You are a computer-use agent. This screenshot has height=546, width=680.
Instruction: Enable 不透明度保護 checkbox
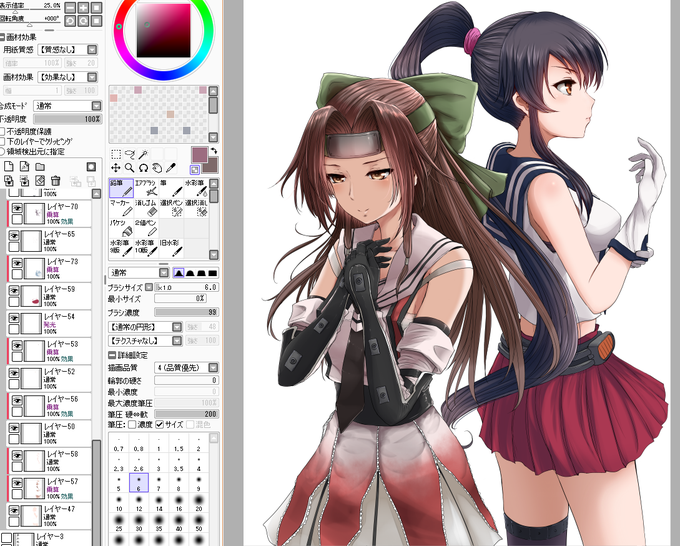point(2,131)
